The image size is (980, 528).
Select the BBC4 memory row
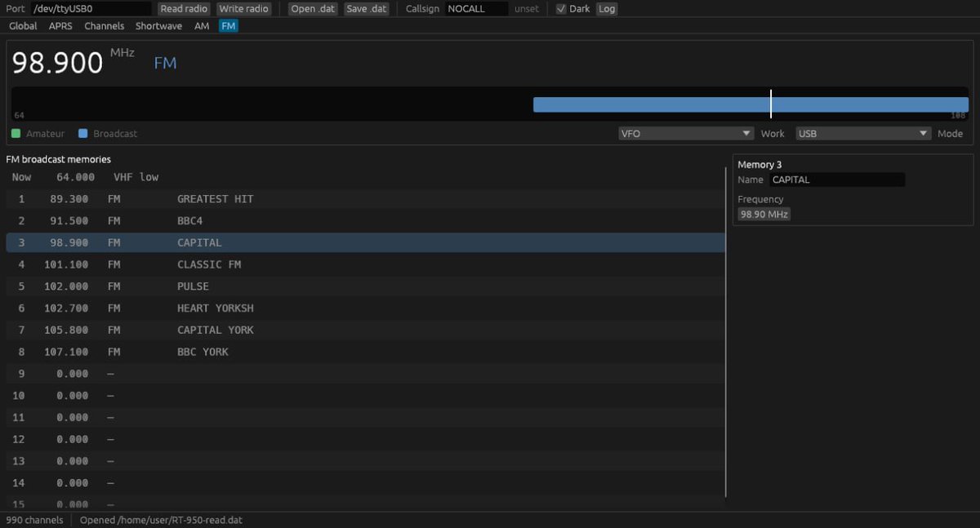pos(365,220)
